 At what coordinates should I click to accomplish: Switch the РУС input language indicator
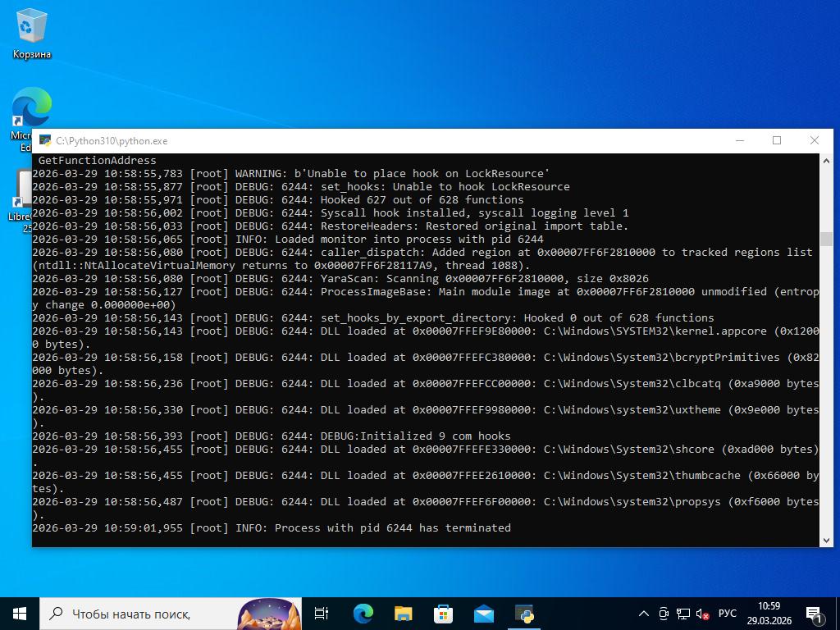point(728,614)
